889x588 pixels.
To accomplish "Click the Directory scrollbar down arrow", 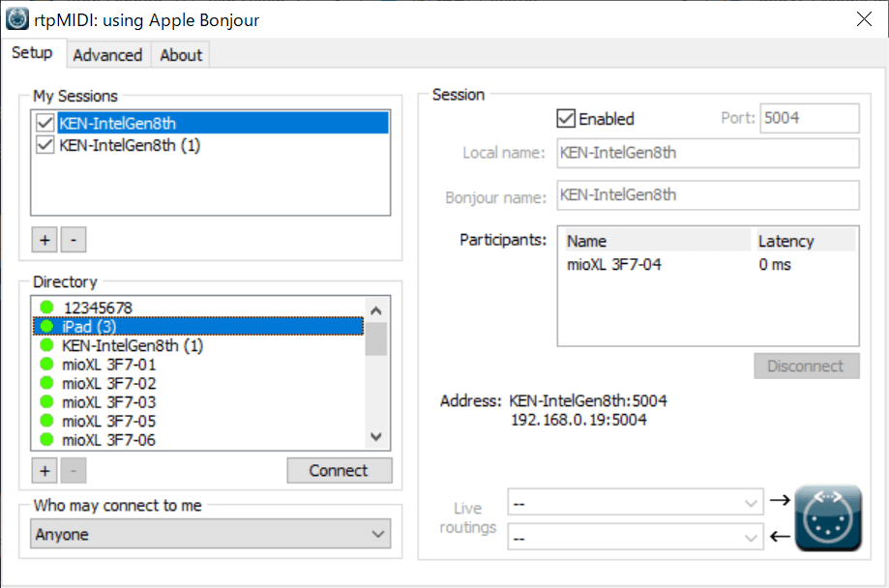I will pyautogui.click(x=376, y=436).
